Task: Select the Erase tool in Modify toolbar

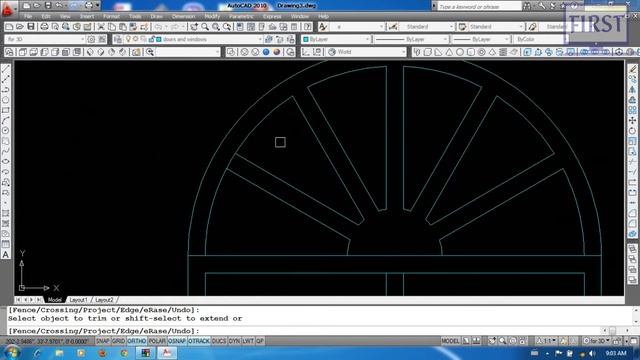Action: (x=632, y=69)
